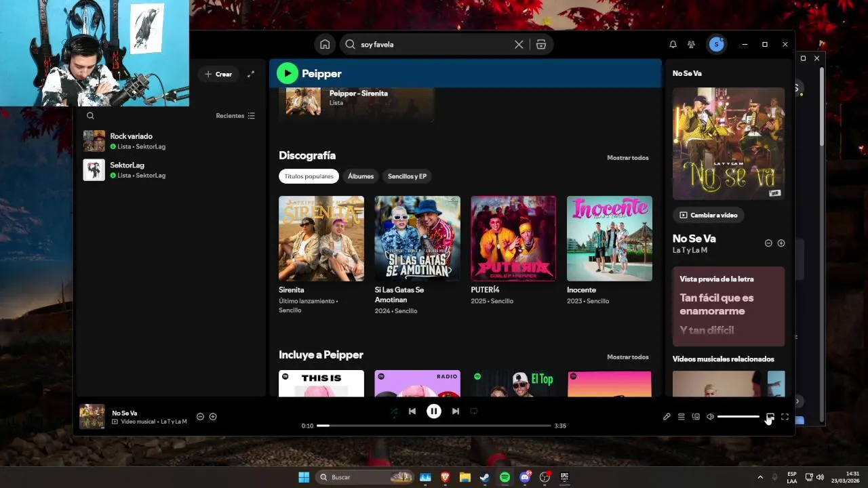Open notifications bell in Spotify

coord(673,44)
